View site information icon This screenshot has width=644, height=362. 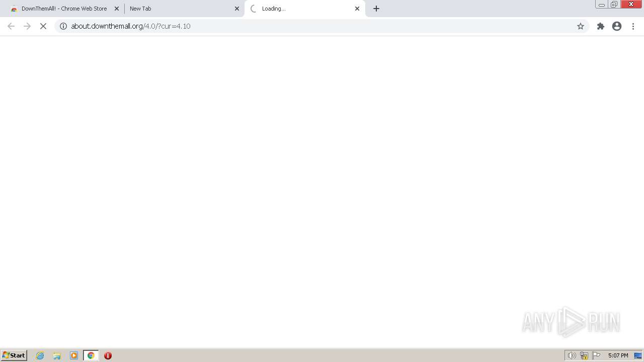click(x=63, y=26)
